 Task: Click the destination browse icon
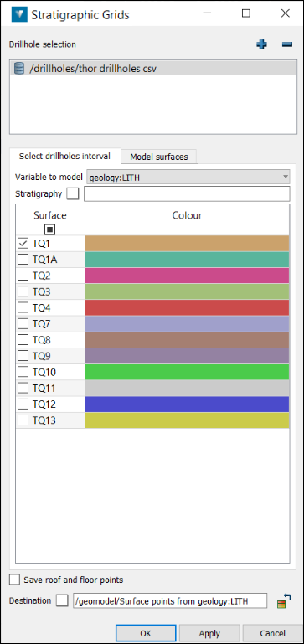tap(284, 601)
